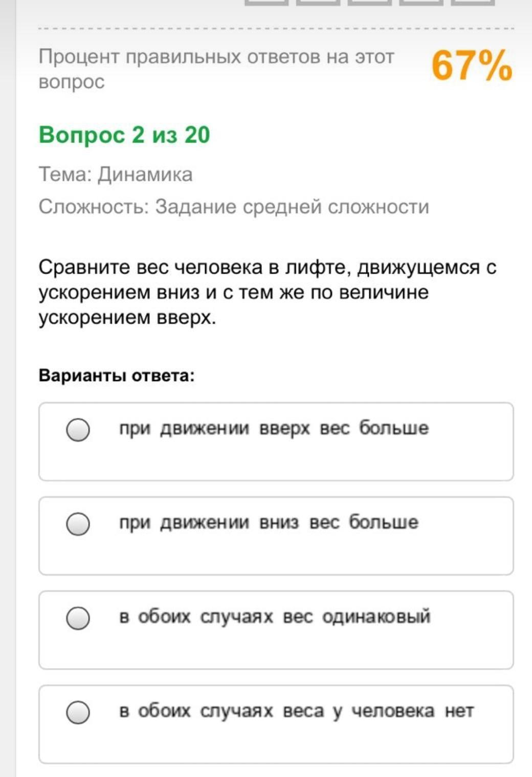Viewport: 532px width, 777px height.
Task: Select radio button for 'при движении вниз вес больше'
Action: click(78, 524)
